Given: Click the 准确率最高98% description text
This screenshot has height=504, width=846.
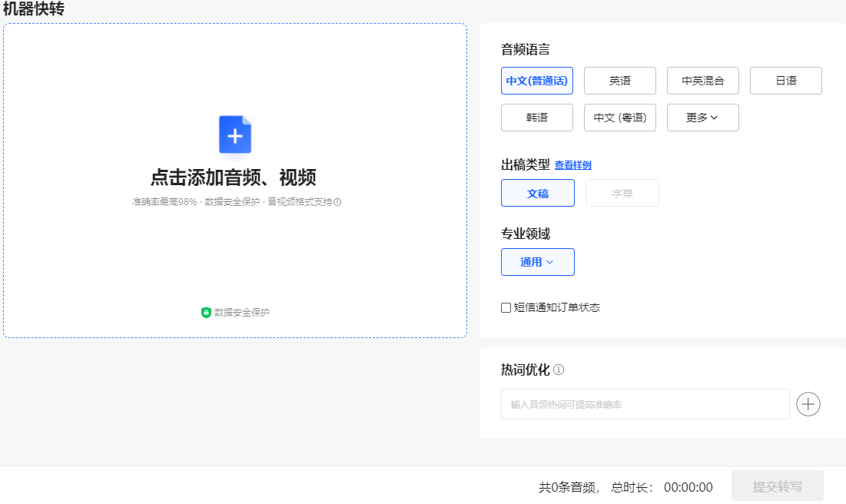Looking at the screenshot, I should [x=164, y=202].
